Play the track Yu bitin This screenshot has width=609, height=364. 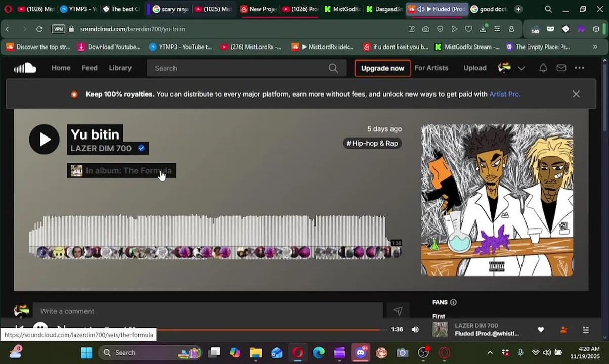coord(44,139)
